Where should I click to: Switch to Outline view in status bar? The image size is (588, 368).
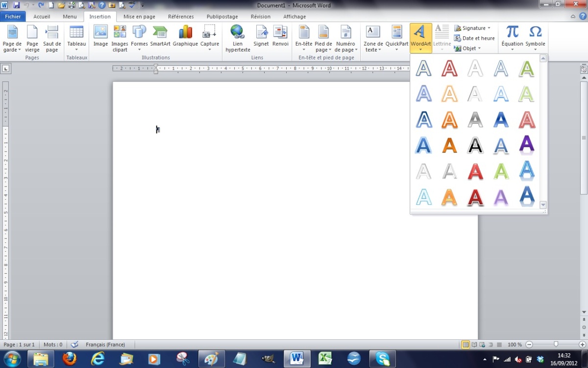coord(491,344)
